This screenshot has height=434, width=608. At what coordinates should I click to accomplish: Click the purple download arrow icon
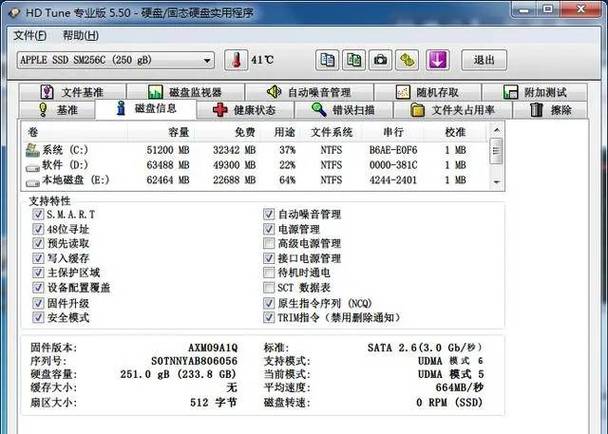coord(437,60)
